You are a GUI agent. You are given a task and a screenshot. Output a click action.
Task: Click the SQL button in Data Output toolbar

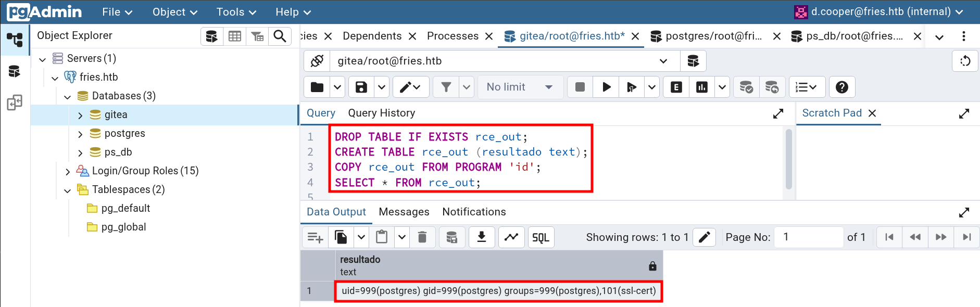(541, 237)
